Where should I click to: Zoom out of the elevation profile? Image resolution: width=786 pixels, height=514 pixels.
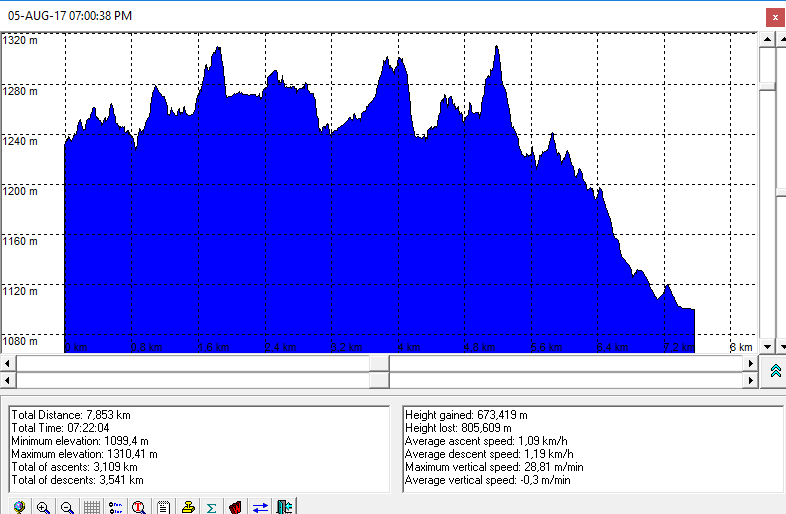pos(67,507)
